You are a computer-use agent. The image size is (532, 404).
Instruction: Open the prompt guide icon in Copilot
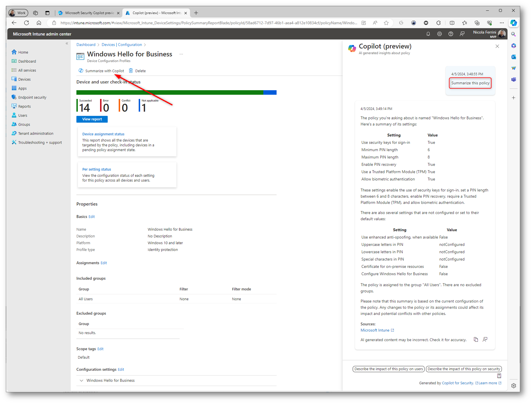pos(499,376)
